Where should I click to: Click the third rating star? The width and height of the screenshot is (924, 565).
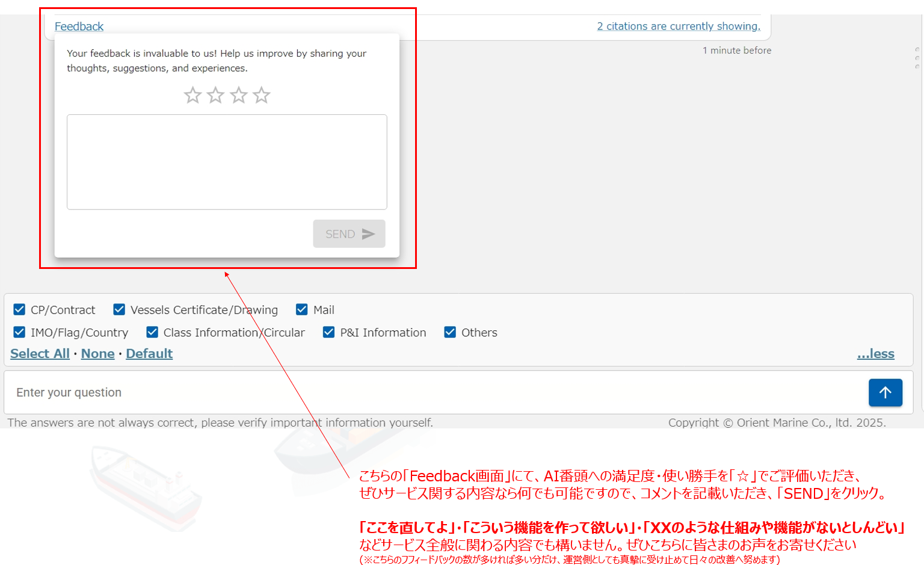point(239,95)
